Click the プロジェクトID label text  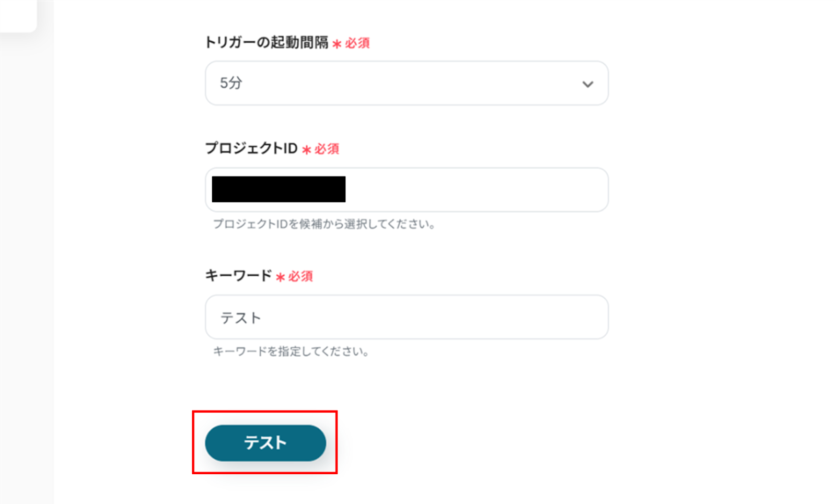point(251,149)
